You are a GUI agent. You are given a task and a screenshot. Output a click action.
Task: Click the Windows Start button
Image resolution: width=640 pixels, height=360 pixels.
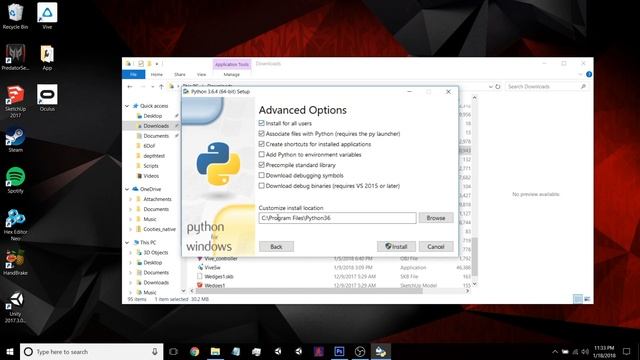(x=10, y=351)
